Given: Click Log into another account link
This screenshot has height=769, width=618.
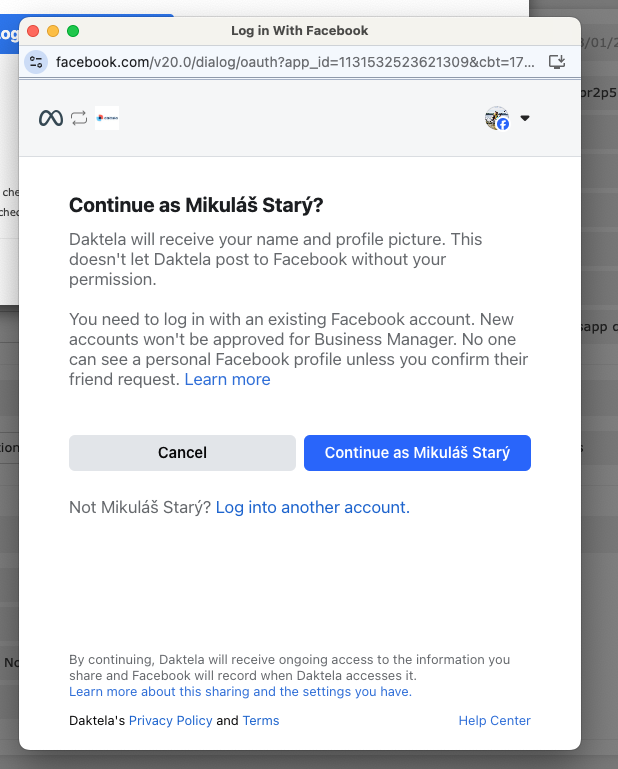Looking at the screenshot, I should tap(313, 508).
